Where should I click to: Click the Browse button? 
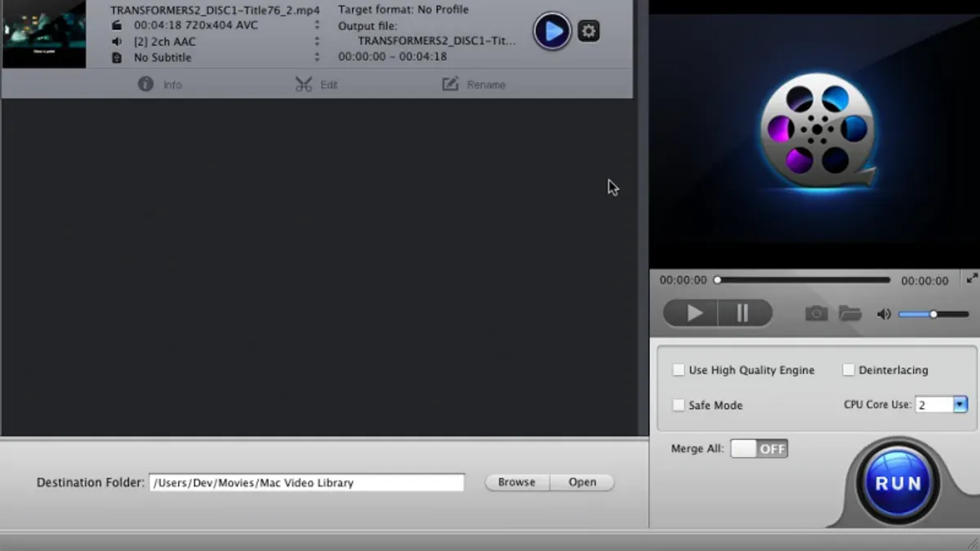point(517,482)
